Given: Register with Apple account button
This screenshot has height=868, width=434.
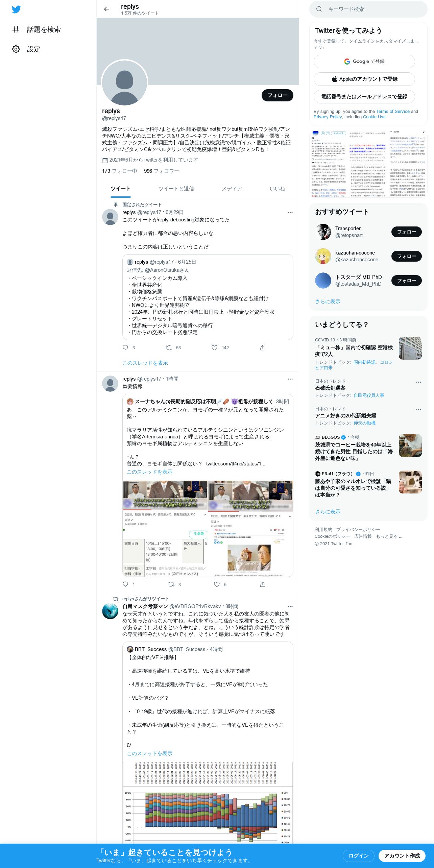Looking at the screenshot, I should coord(364,79).
